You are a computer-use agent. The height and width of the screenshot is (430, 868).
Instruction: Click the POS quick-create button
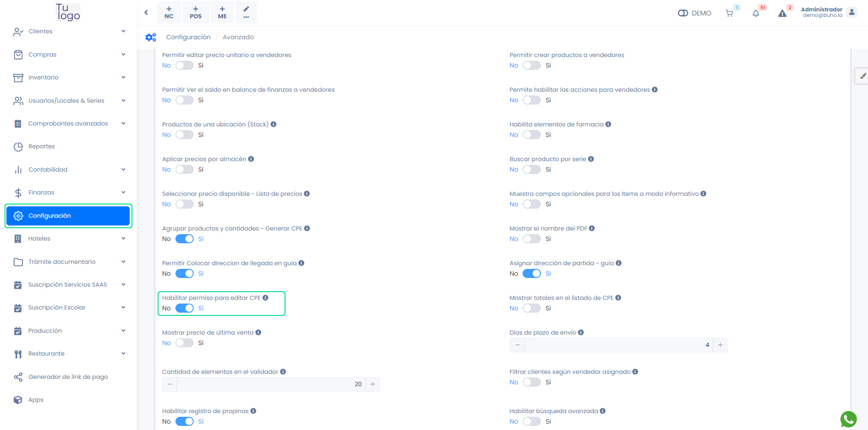pyautogui.click(x=196, y=12)
